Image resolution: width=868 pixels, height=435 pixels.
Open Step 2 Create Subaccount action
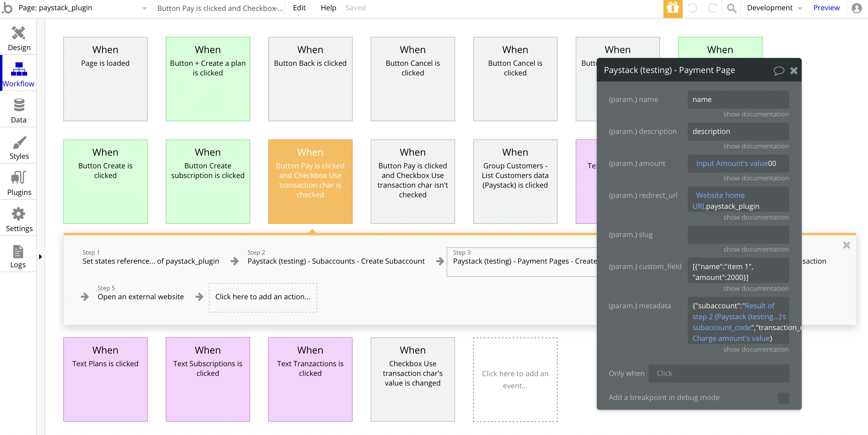tap(336, 257)
